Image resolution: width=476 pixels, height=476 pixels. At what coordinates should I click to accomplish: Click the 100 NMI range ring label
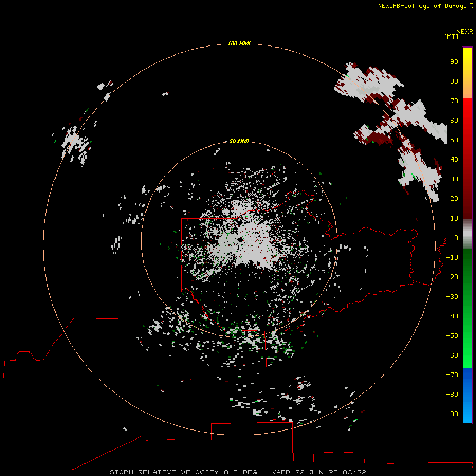239,43
